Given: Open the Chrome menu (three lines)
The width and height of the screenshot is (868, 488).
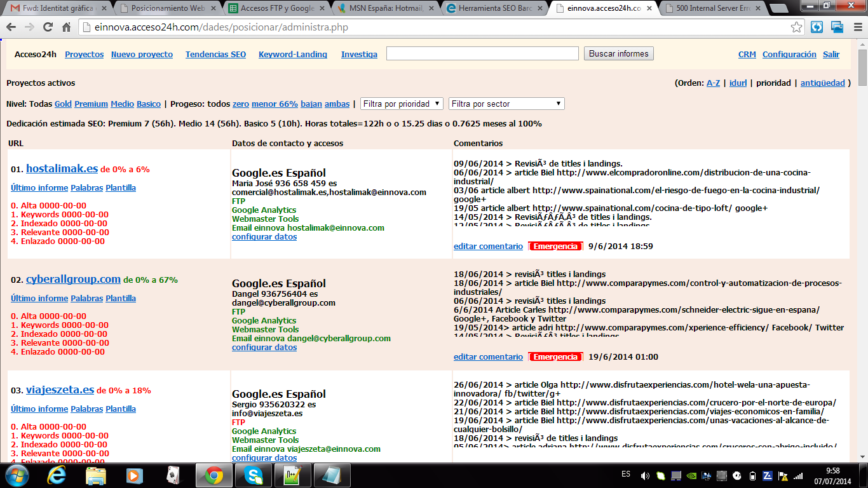Looking at the screenshot, I should [857, 27].
